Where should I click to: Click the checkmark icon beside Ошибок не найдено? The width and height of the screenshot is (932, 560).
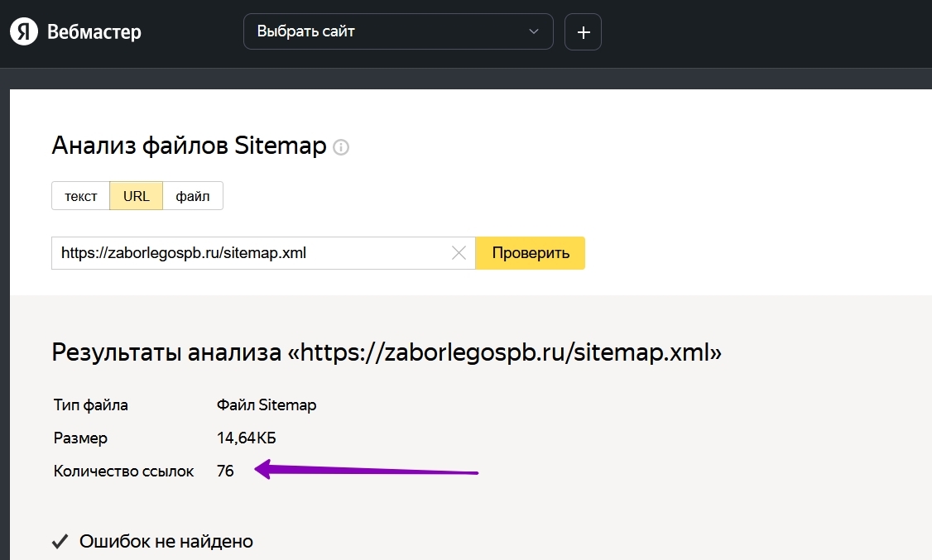point(60,542)
